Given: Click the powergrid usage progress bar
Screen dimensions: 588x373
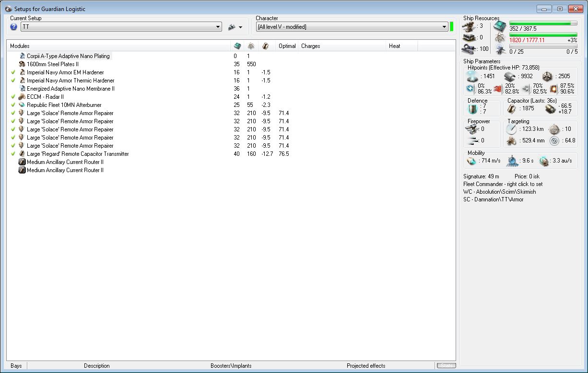Looking at the screenshot, I should pyautogui.click(x=543, y=35).
